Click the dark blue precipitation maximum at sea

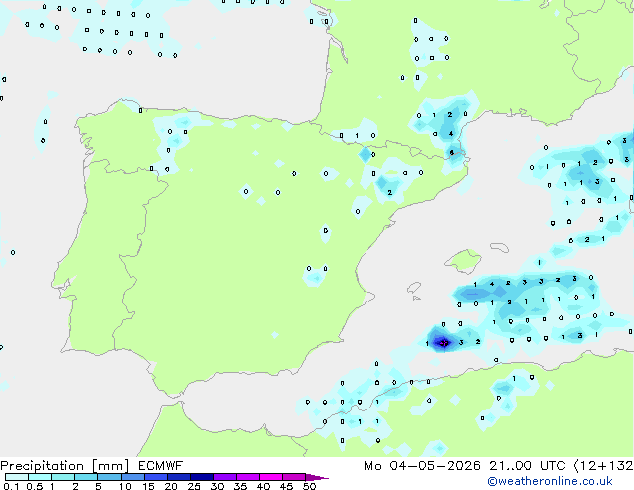[444, 343]
